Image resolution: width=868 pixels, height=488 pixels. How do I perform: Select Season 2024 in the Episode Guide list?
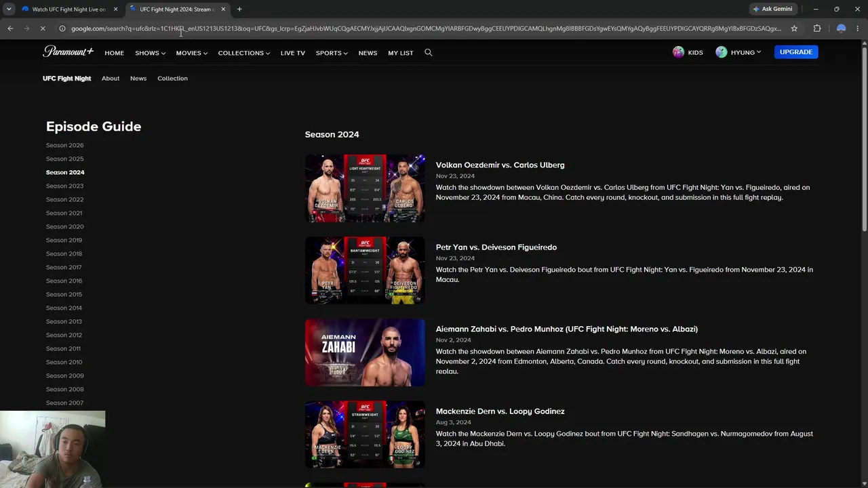pyautogui.click(x=65, y=172)
